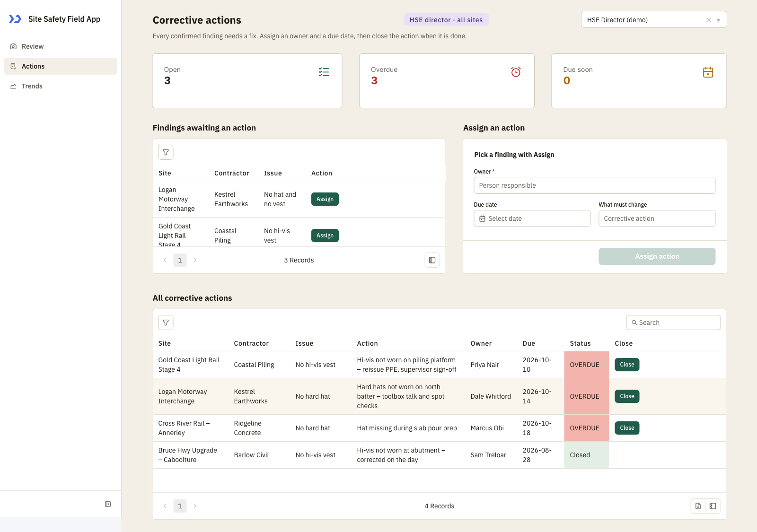Select page 1 in corrective actions pagination

[x=180, y=506]
